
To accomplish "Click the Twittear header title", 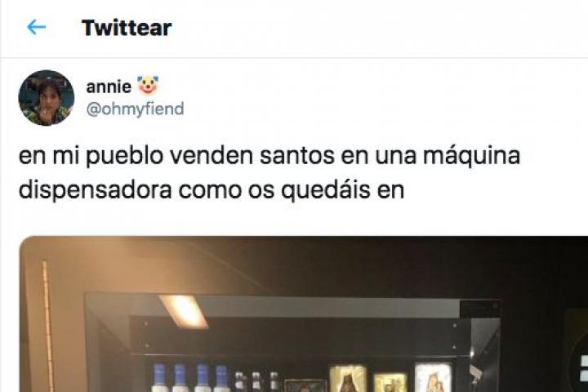I will coord(127,28).
